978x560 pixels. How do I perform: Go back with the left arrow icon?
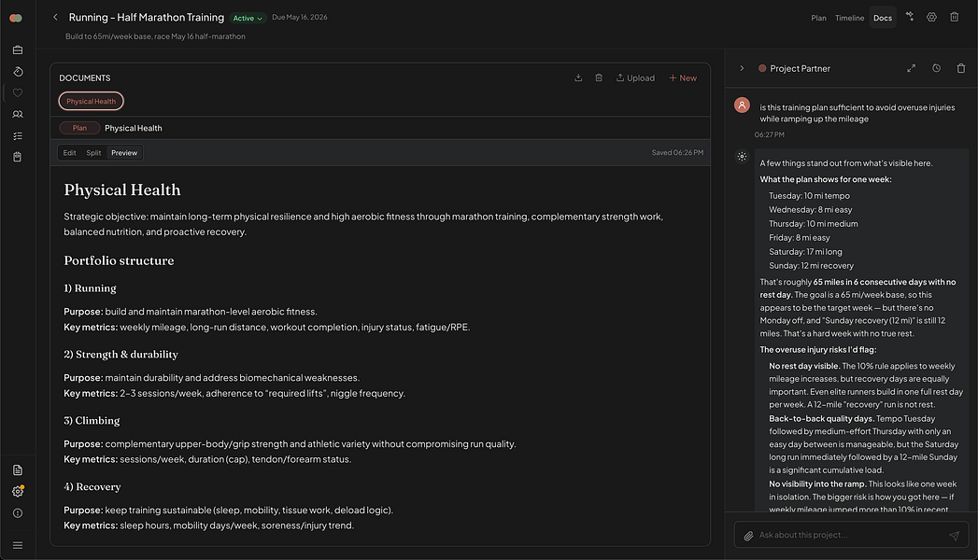pos(55,18)
